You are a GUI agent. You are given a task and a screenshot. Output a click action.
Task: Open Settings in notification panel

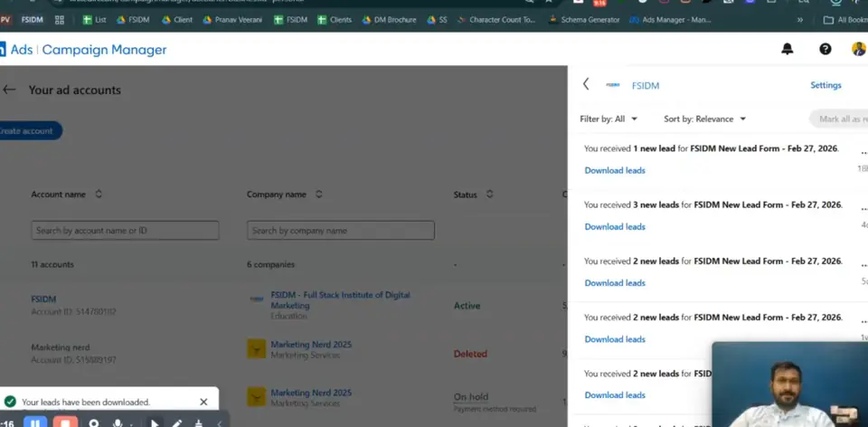pyautogui.click(x=826, y=85)
